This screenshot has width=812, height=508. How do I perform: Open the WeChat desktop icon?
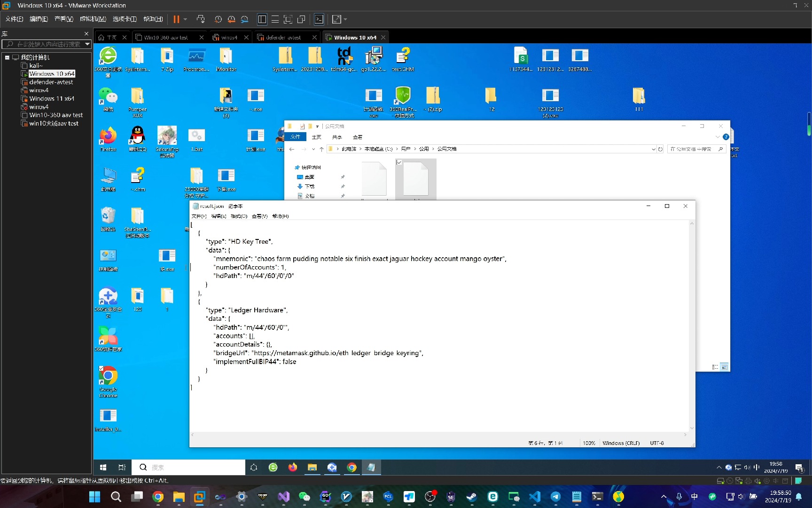pos(108,99)
